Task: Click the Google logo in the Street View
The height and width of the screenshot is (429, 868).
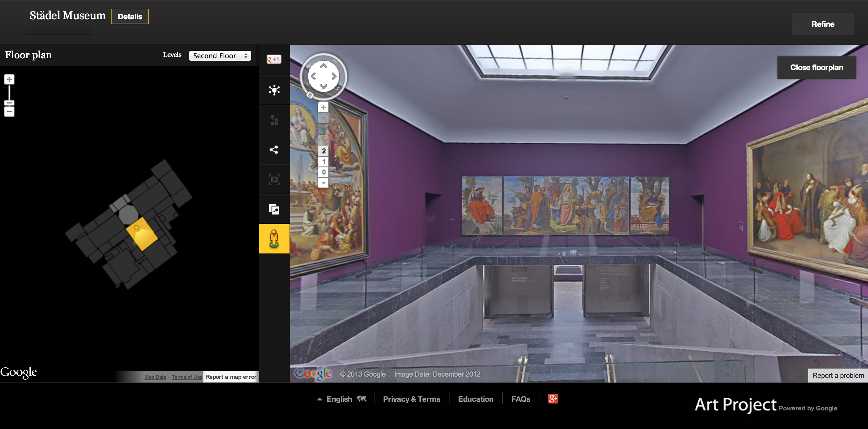Action: tap(313, 374)
